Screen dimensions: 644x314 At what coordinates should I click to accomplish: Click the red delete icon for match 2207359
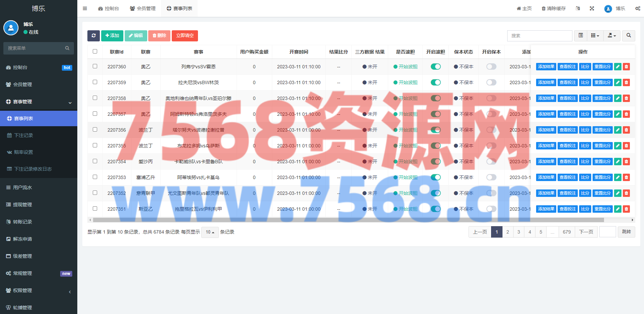pyautogui.click(x=626, y=82)
